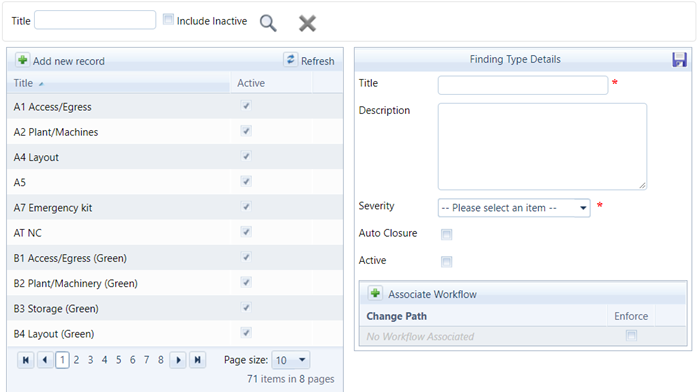Image resolution: width=697 pixels, height=392 pixels.
Task: Click the green plus Add new record icon
Action: (x=22, y=60)
